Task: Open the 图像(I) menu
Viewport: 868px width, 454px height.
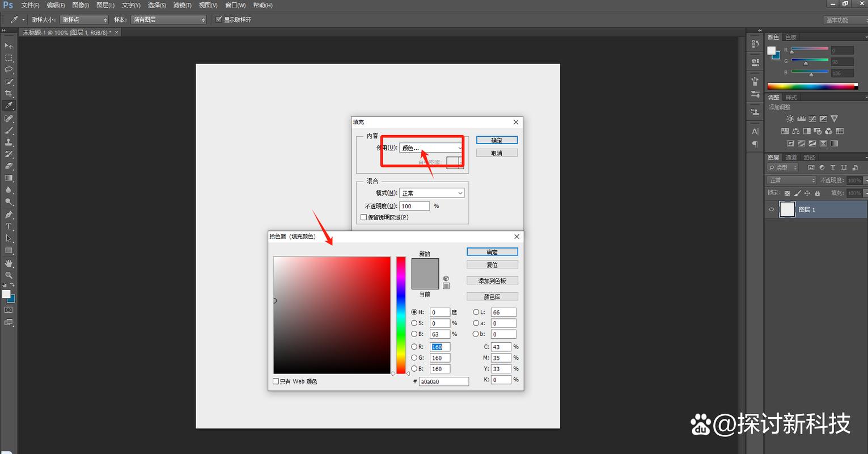Action: [81, 5]
